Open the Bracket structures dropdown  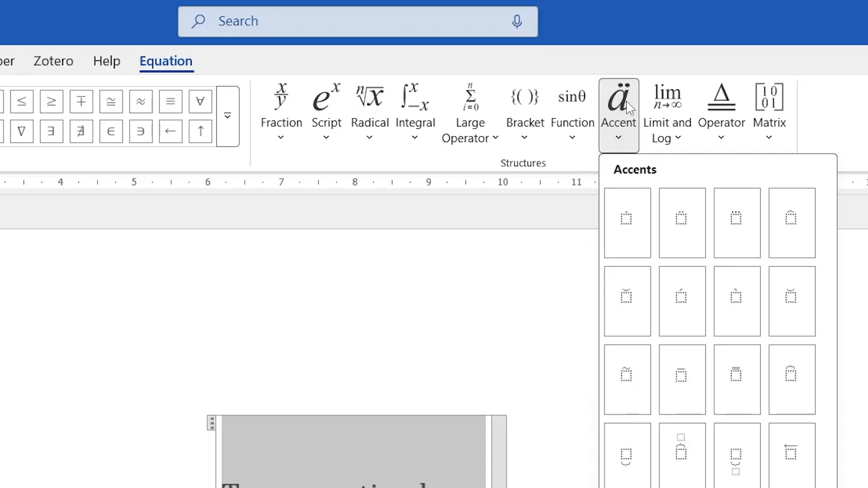(525, 114)
